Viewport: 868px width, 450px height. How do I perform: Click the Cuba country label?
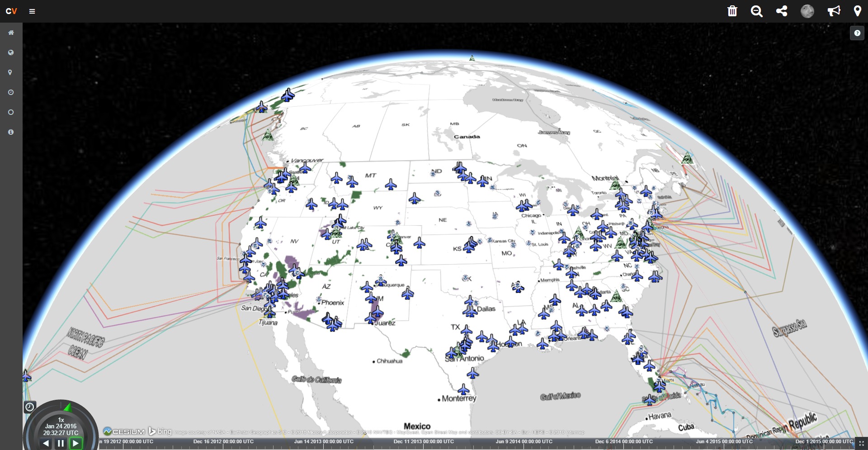[686, 427]
